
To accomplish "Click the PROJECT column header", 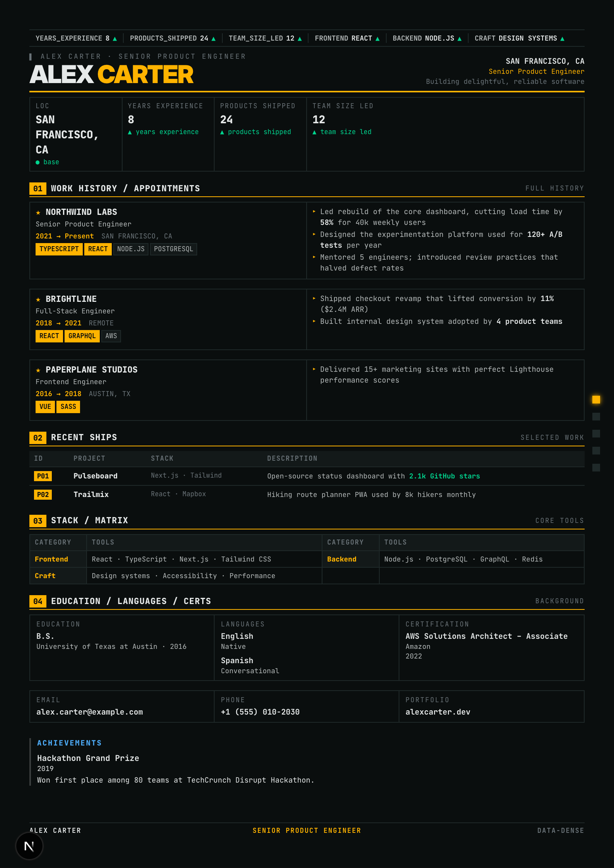I will coord(89,458).
